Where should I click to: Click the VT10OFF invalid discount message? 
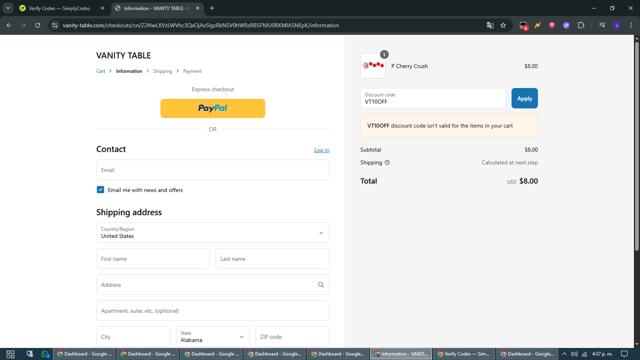[449, 126]
